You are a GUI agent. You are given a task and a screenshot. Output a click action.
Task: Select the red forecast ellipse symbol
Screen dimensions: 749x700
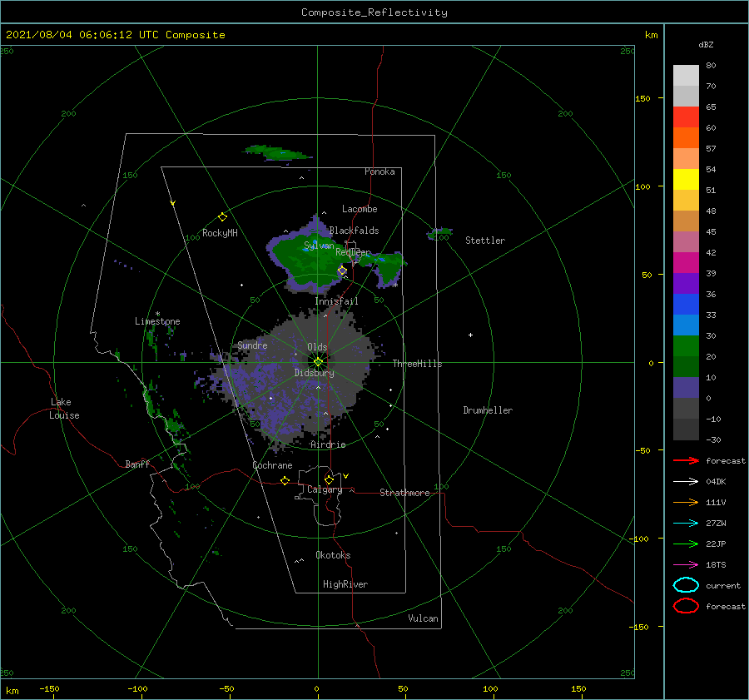pyautogui.click(x=686, y=606)
